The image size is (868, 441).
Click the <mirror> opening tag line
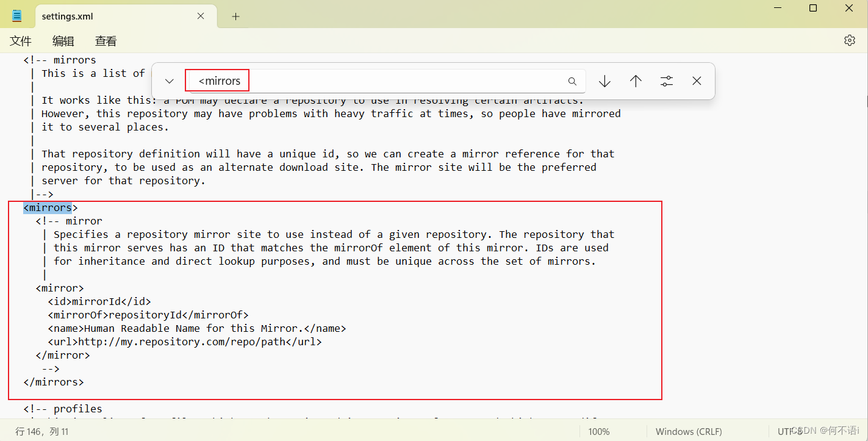pos(60,288)
